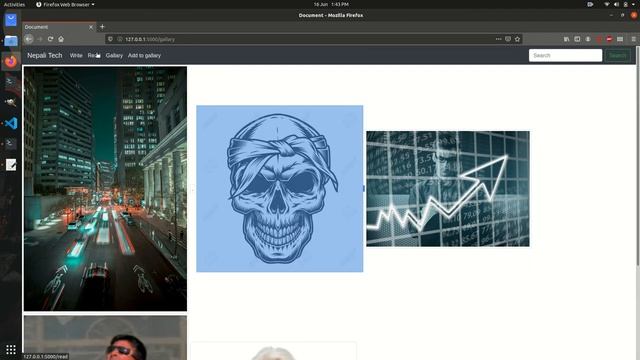
Task: Show site information in the address bar
Action: click(x=120, y=39)
